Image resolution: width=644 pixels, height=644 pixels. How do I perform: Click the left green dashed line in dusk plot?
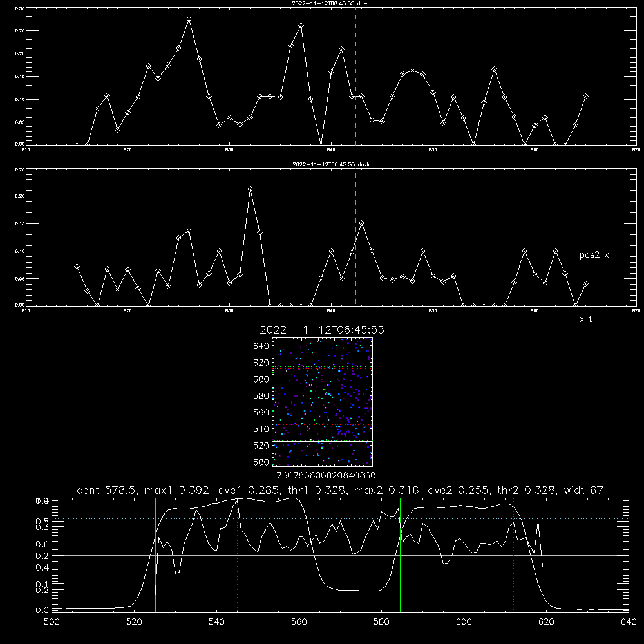click(205, 238)
